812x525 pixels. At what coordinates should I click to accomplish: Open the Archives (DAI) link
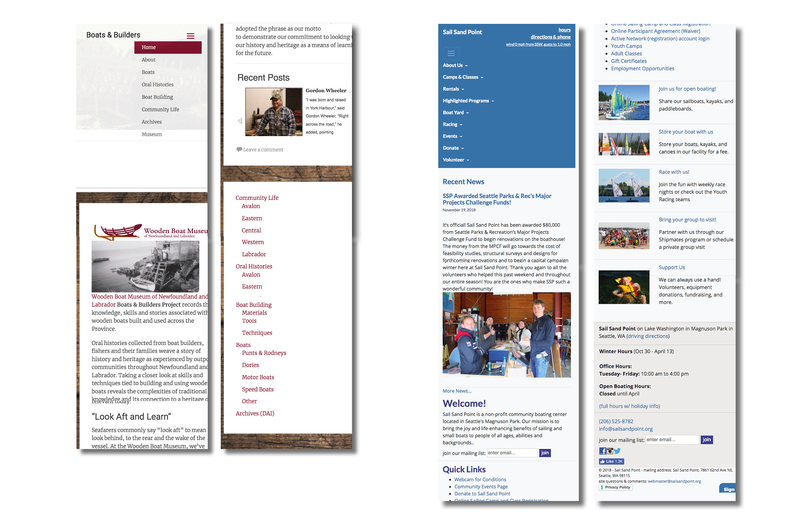(255, 413)
